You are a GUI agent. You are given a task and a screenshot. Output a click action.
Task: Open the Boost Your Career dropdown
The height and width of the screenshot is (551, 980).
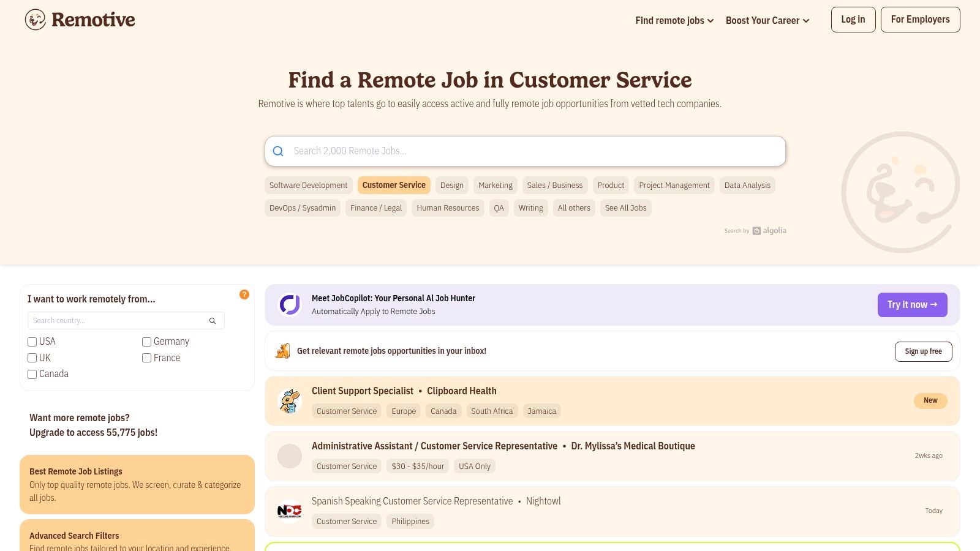click(x=767, y=20)
